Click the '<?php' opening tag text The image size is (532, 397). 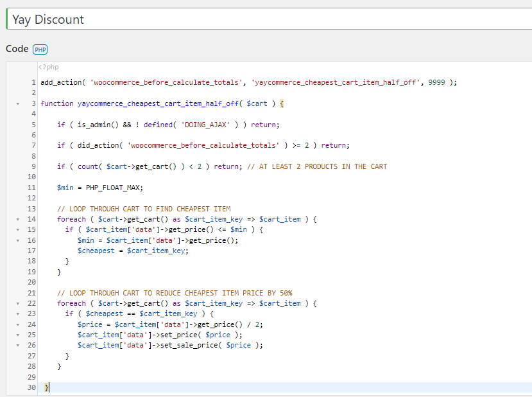point(48,67)
